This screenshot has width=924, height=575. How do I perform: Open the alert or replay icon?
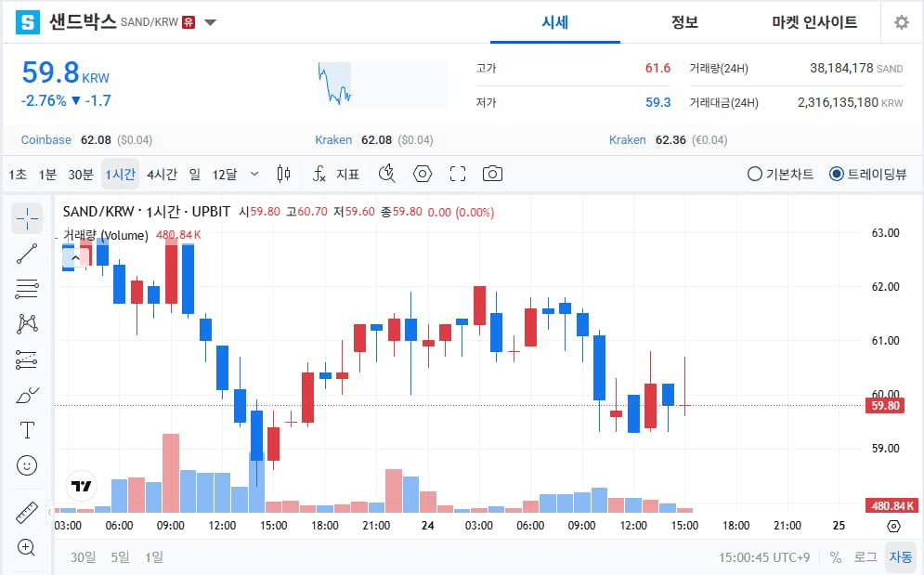(x=386, y=174)
